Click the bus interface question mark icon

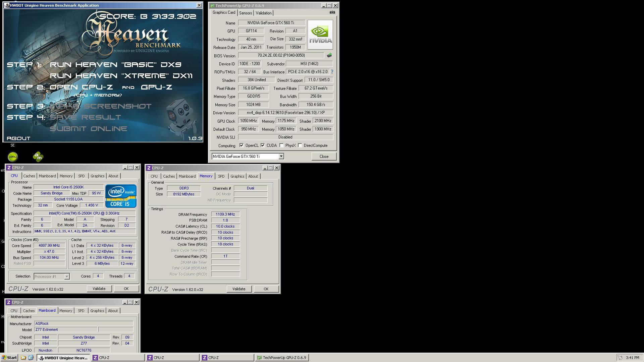(x=332, y=72)
